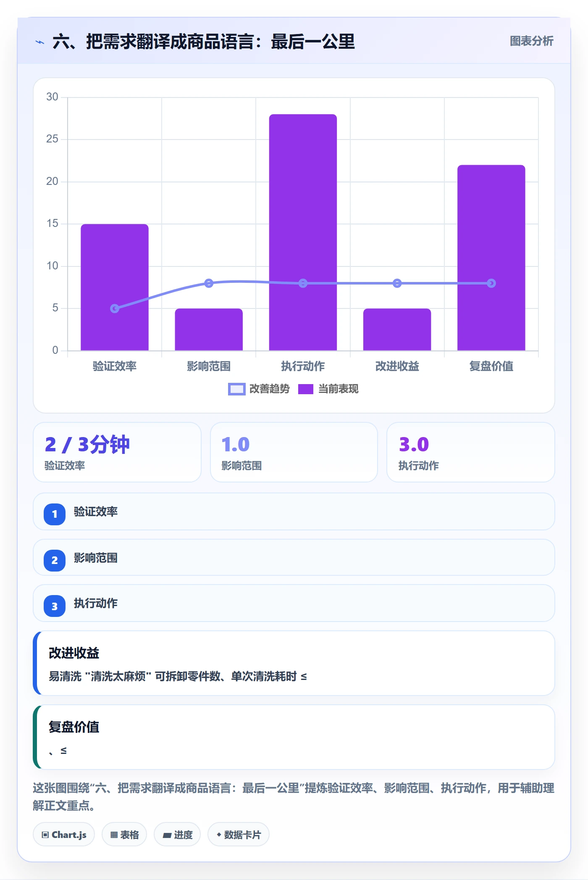Click the 复盘价值 card heading

pyautogui.click(x=74, y=727)
